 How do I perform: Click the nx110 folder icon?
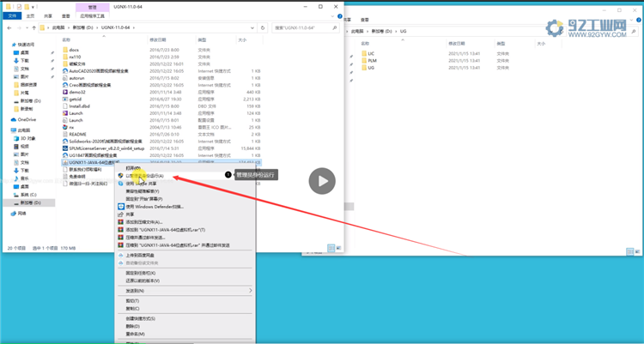tap(65, 57)
